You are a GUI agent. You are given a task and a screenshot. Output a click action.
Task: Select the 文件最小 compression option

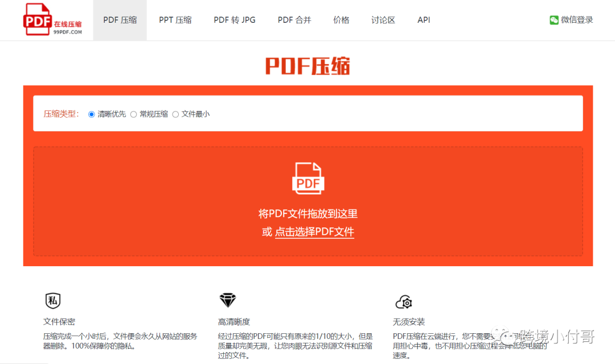175,114
